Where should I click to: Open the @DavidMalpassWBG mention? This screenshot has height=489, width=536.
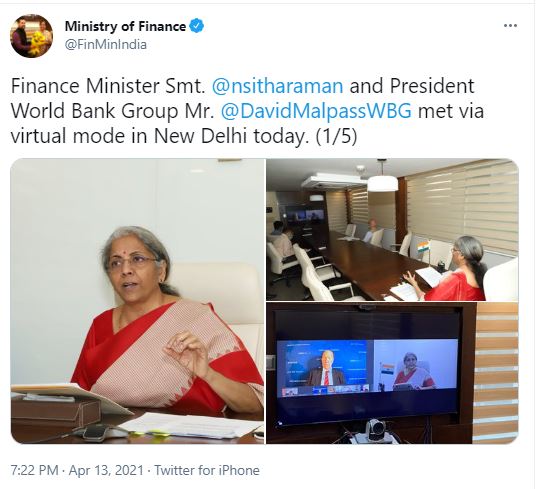tap(316, 111)
